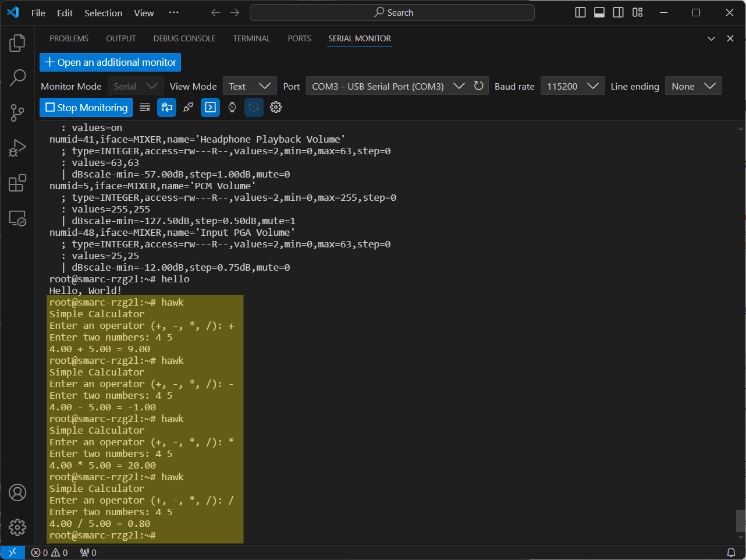Viewport: 746px width, 560px height.
Task: Click the 'Headphone Playback Volume' numid=41 line
Action: click(197, 139)
